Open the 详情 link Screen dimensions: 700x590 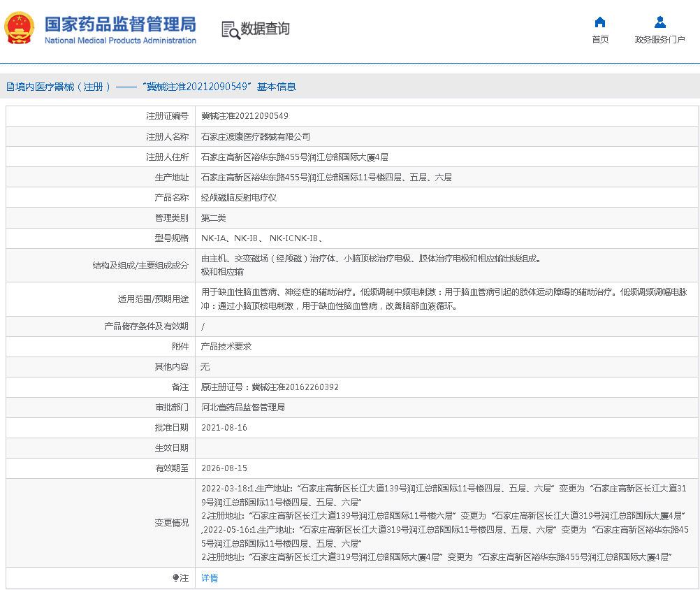210,578
